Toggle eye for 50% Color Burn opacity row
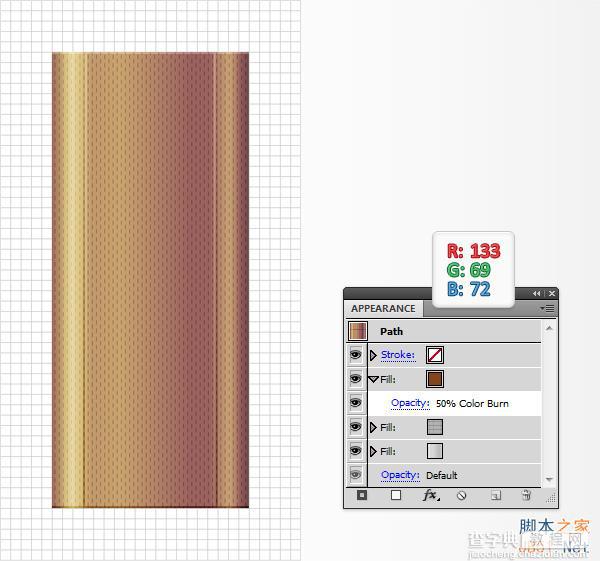 [x=356, y=403]
